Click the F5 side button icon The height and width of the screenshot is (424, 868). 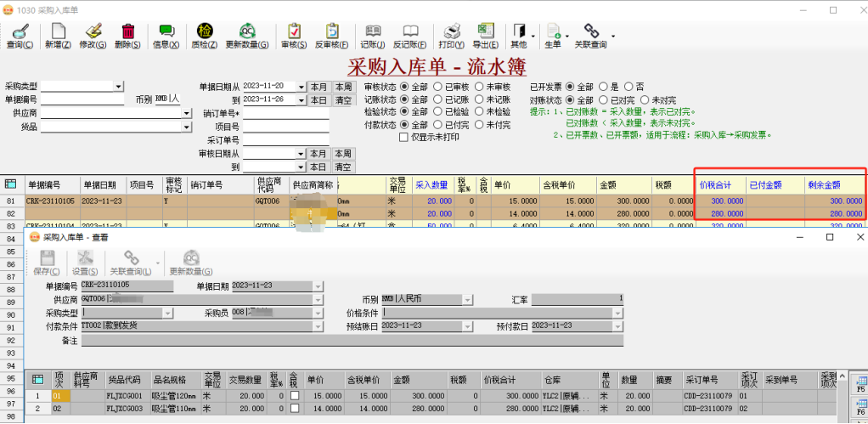861,383
